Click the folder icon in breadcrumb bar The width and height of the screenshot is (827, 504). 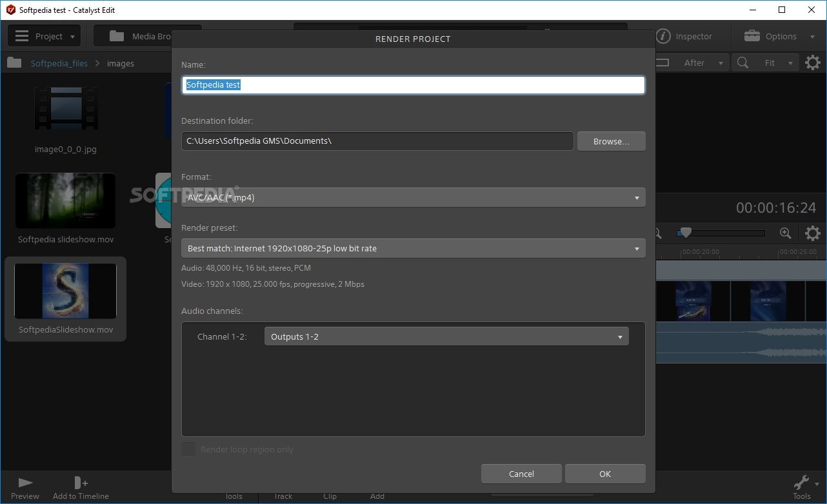point(14,63)
